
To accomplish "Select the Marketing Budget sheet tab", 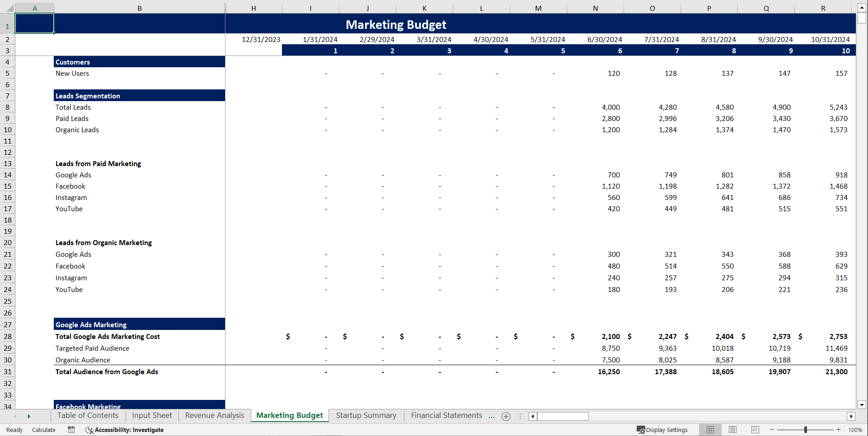I will (290, 415).
